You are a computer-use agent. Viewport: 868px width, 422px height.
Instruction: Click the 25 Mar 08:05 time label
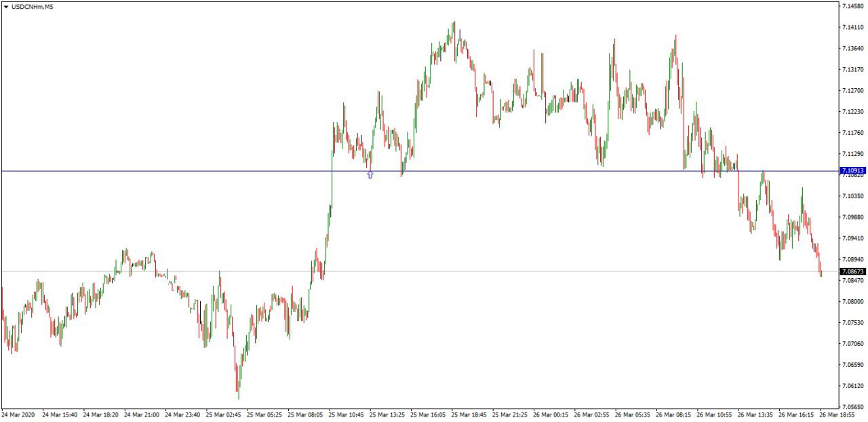[x=305, y=415]
